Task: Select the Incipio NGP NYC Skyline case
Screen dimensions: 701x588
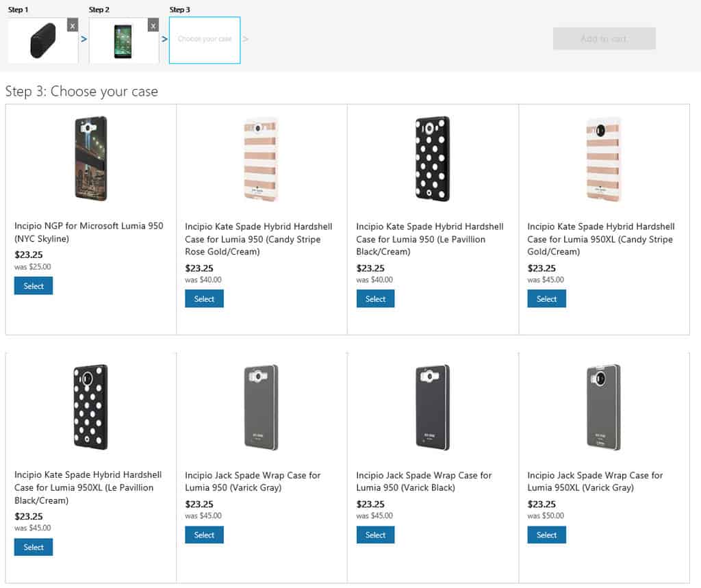Action: point(34,285)
